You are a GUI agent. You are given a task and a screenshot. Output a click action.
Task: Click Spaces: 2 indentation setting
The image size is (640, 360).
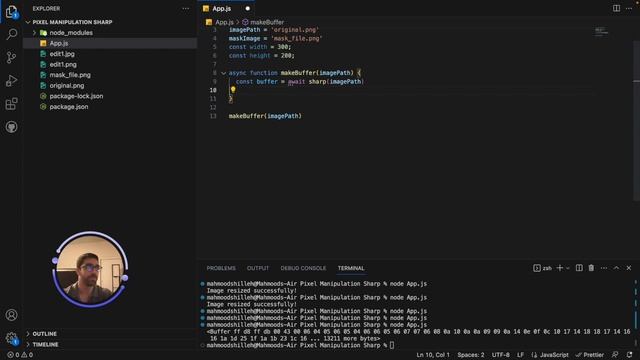pyautogui.click(x=471, y=355)
